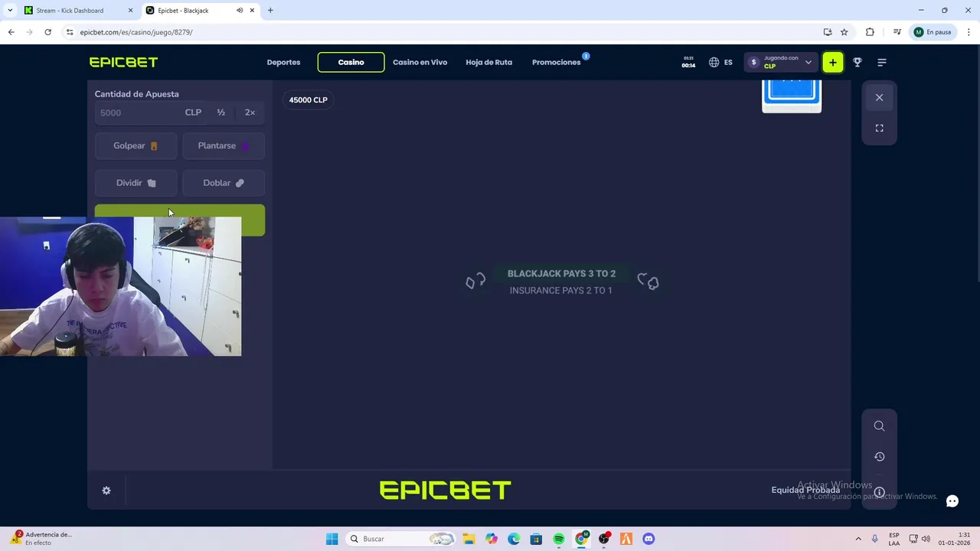Open Chrome extensions puzzle icon

click(870, 32)
